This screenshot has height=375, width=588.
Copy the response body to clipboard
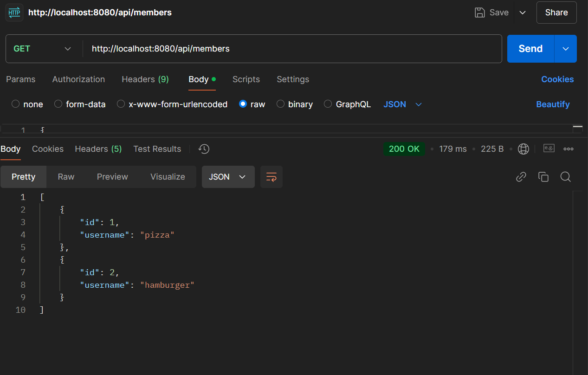click(543, 177)
